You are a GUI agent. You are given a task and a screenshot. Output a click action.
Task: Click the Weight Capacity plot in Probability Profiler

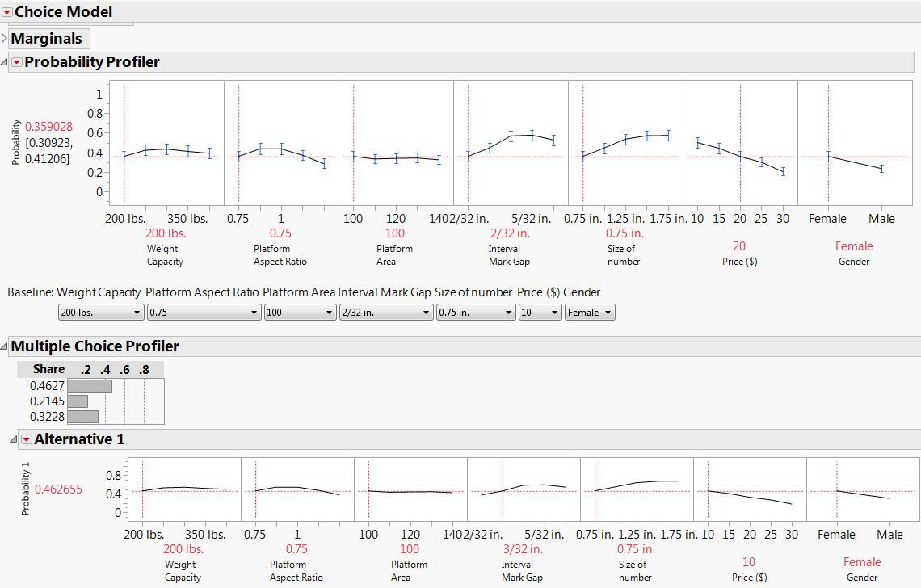(166, 143)
